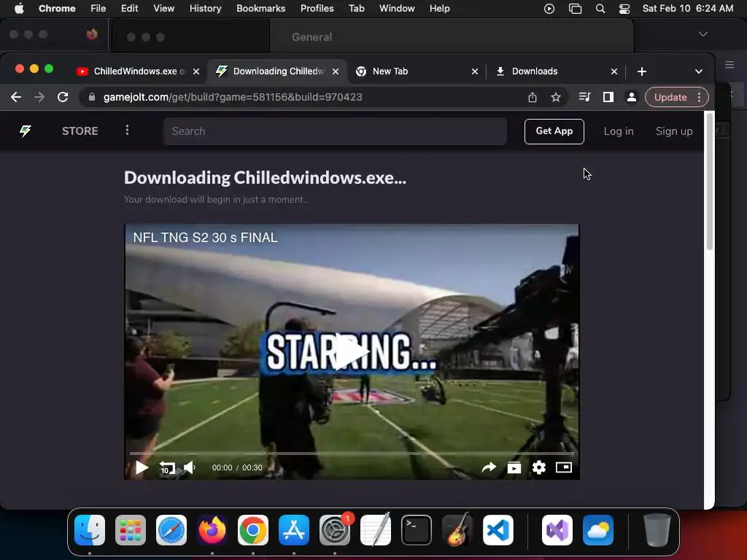747x560 pixels.
Task: Open Visual Studio (purple) from dock
Action: [x=557, y=530]
